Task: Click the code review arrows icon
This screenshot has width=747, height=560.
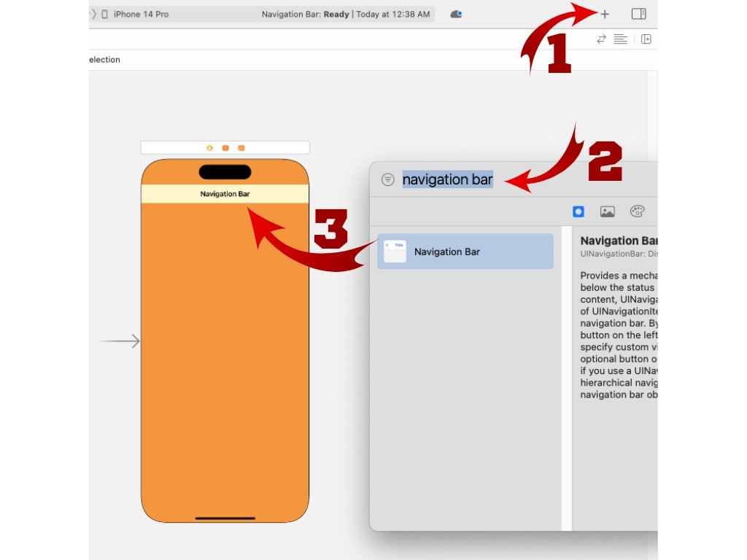Action: [x=601, y=39]
